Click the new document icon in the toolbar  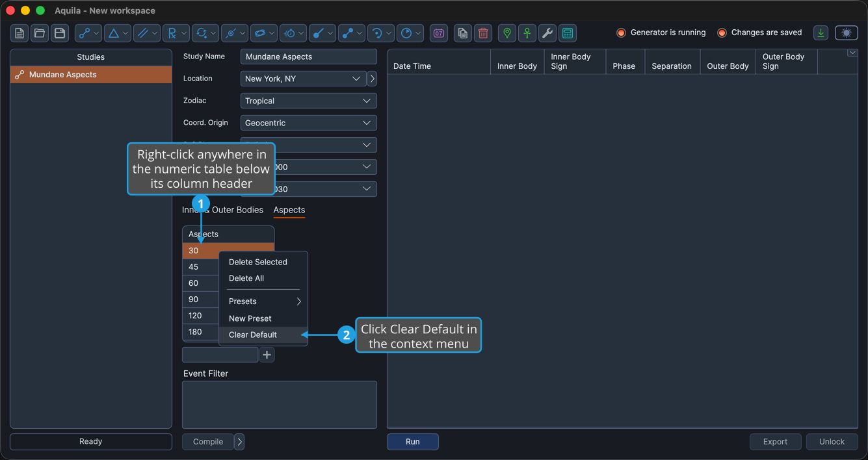(20, 33)
